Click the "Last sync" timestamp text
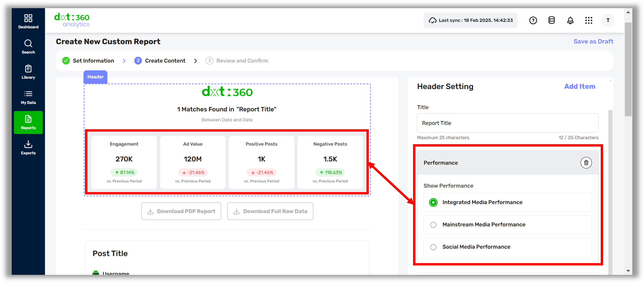 coord(476,21)
